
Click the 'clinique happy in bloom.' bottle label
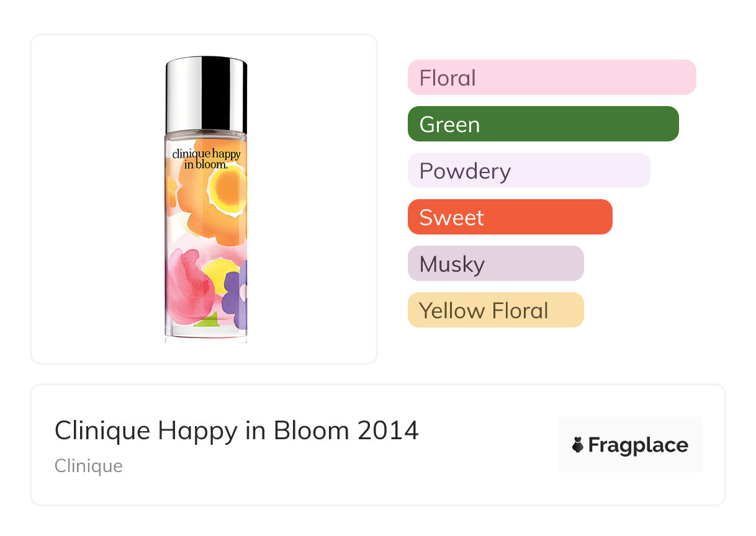click(x=206, y=159)
